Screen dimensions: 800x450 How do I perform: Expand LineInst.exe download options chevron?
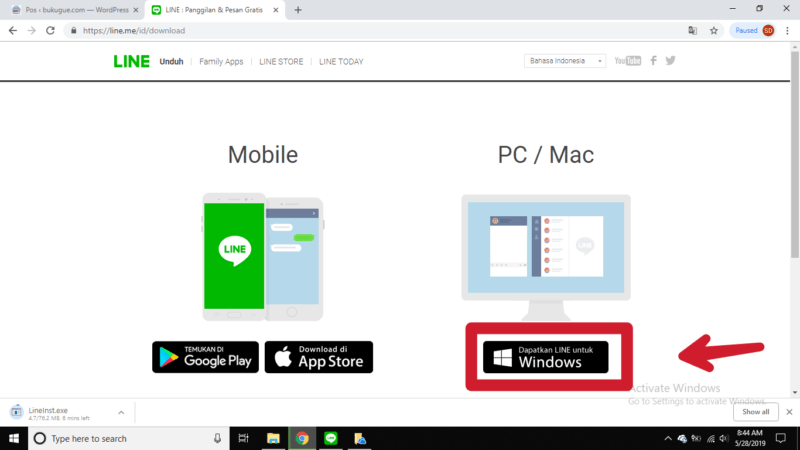(121, 413)
